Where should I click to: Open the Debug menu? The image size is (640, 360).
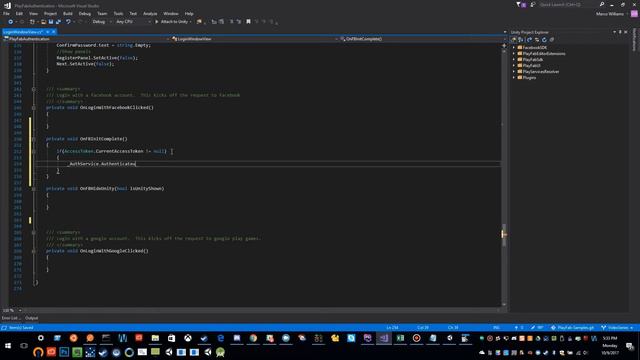pos(84,13)
